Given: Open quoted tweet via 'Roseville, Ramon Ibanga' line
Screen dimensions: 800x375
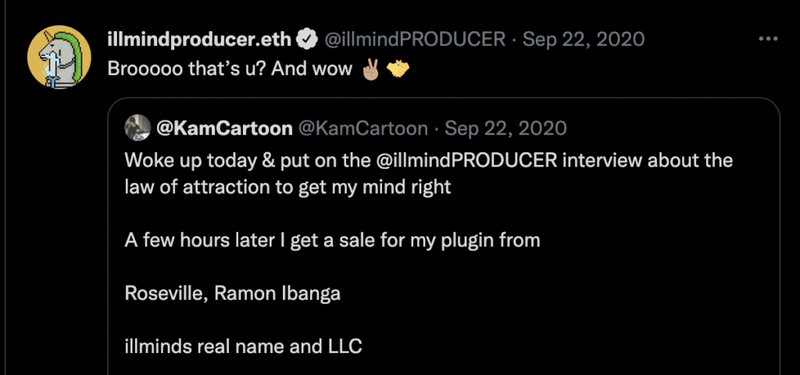Looking at the screenshot, I should pyautogui.click(x=232, y=293).
